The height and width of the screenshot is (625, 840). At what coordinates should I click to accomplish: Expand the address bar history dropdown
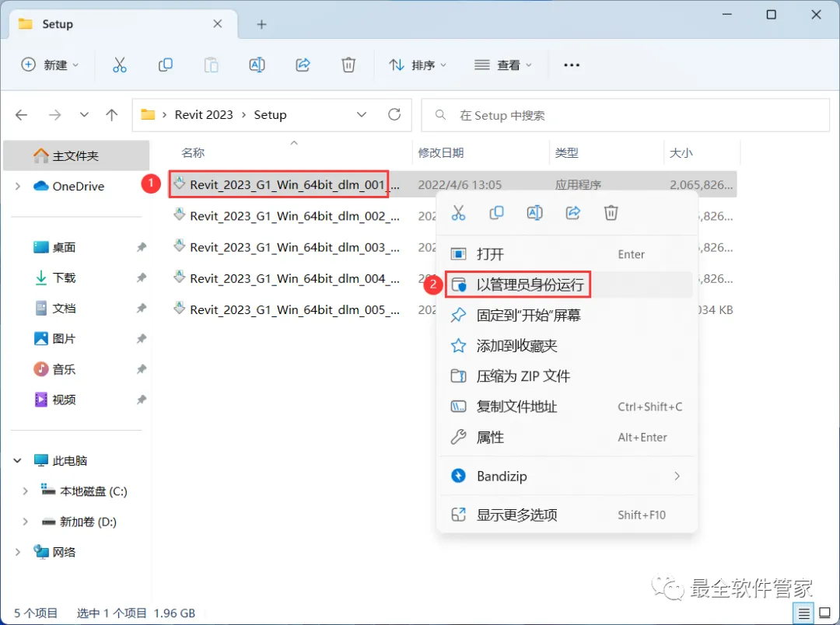[362, 114]
